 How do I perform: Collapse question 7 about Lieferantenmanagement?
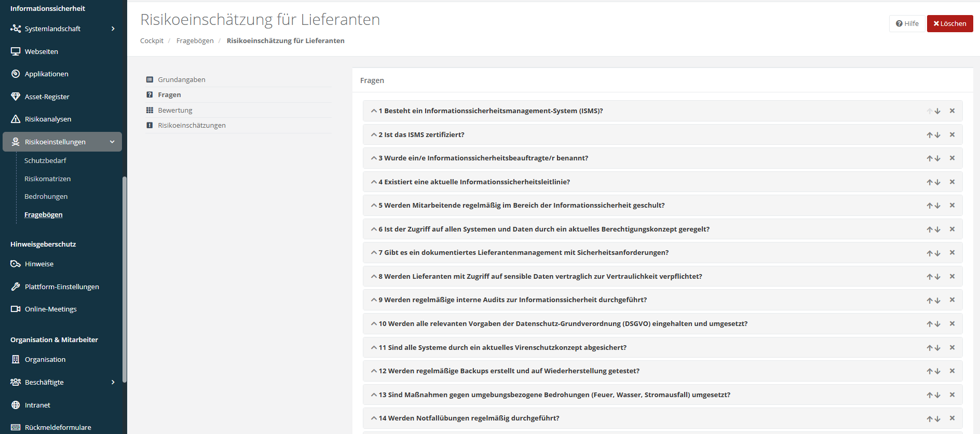pos(374,252)
